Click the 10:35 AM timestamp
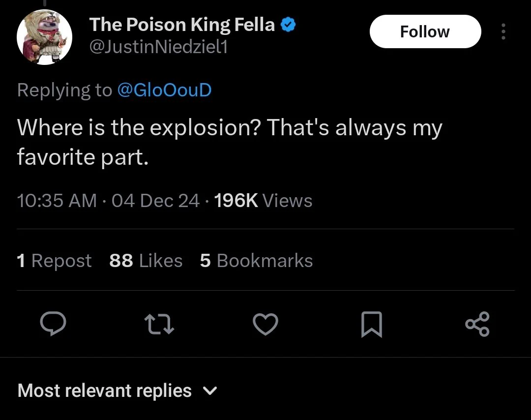Viewport: 531px width, 420px height. pyautogui.click(x=57, y=200)
